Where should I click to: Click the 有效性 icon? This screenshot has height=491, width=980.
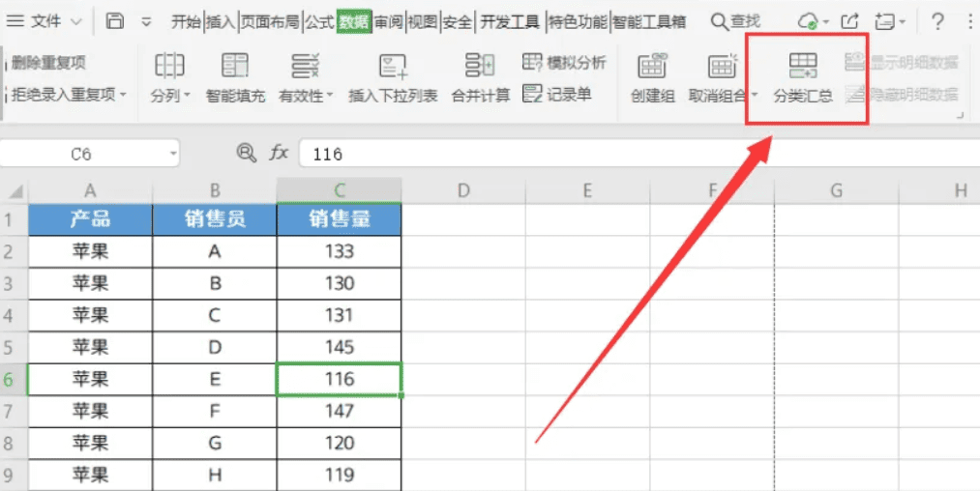[306, 66]
